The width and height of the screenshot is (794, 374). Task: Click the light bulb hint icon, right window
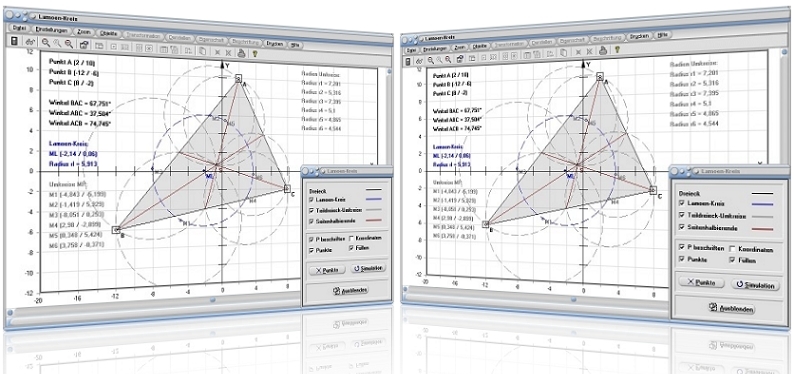[617, 49]
